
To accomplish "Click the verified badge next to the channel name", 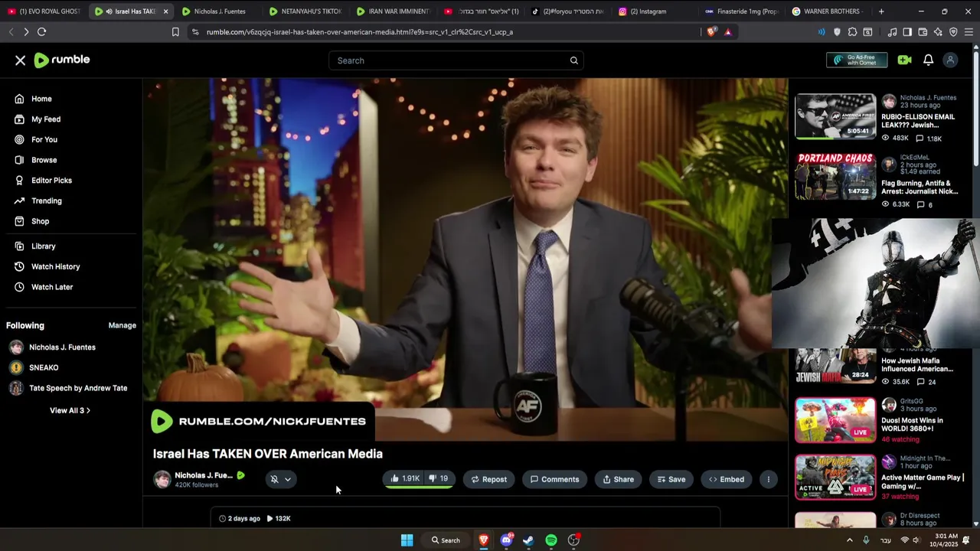I will (240, 475).
